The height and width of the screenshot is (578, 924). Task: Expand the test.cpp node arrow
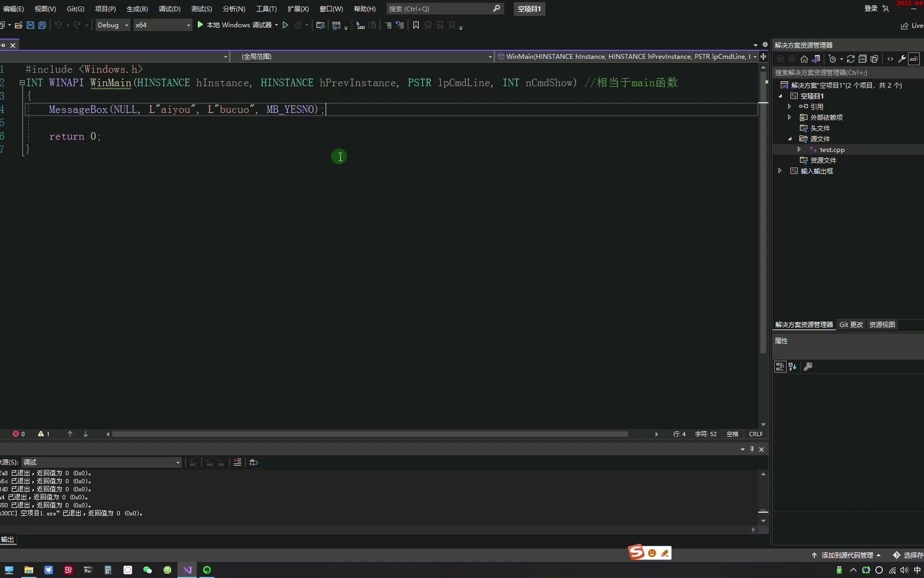[x=799, y=149]
